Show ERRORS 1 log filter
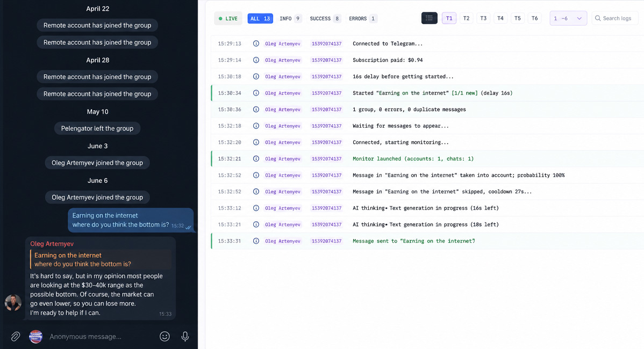 point(362,18)
